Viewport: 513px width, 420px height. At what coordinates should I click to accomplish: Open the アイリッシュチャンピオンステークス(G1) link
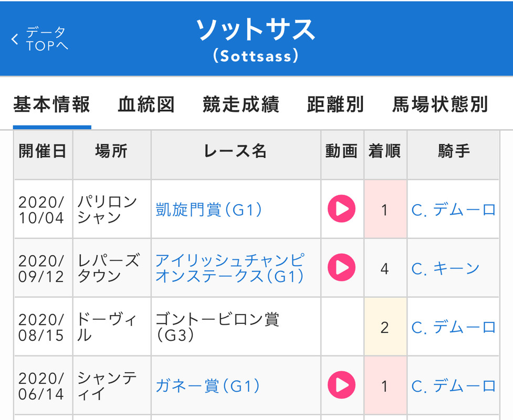(229, 268)
